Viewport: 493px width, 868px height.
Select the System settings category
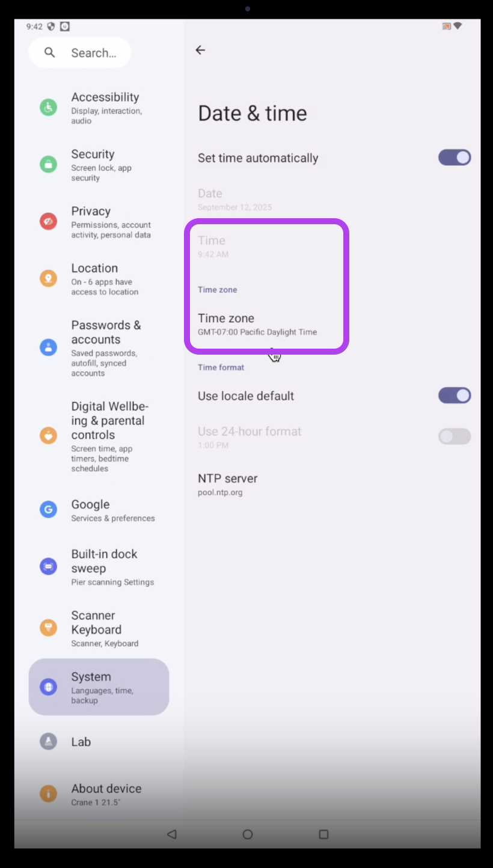(99, 687)
